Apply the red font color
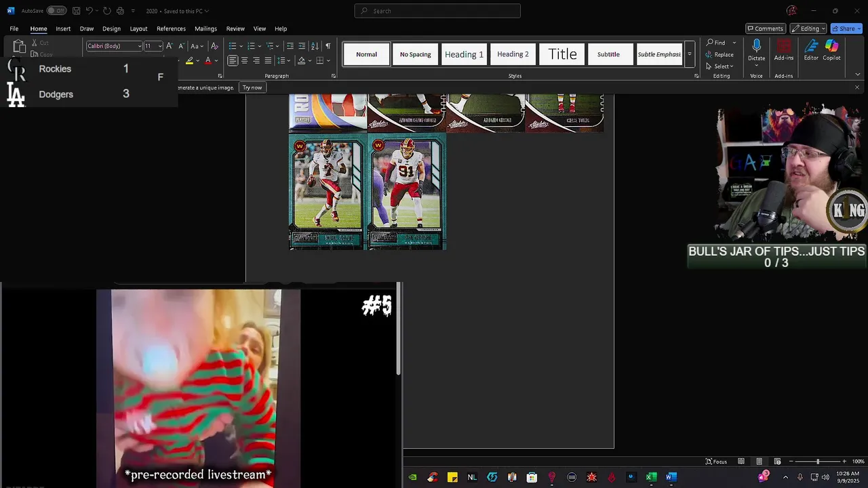This screenshot has height=488, width=868. coord(208,60)
